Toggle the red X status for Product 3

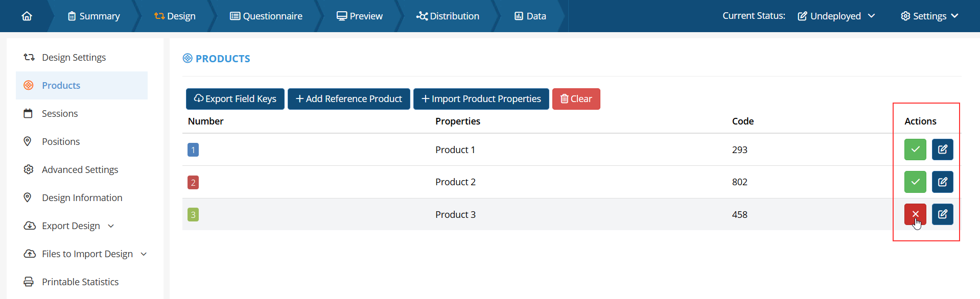click(915, 214)
